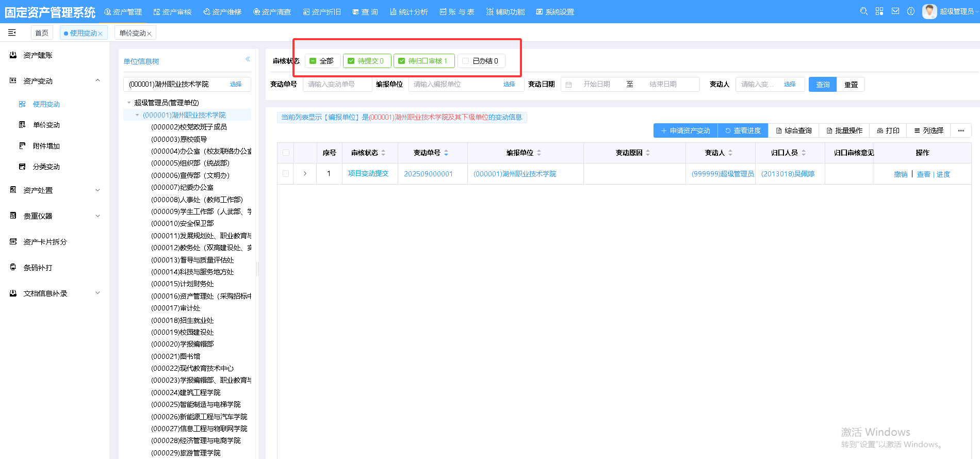Expand the 资产处置 sidebar menu
Image resolution: width=980 pixels, height=459 pixels.
tap(97, 190)
